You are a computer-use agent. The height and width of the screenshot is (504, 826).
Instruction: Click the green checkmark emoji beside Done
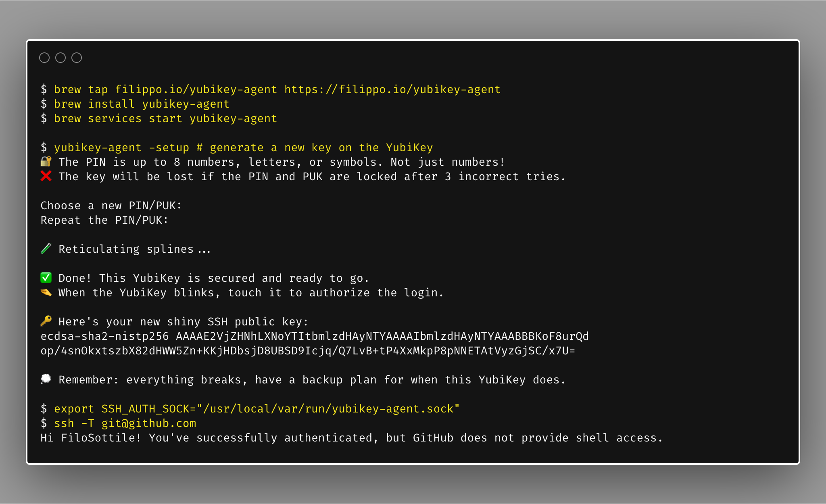(x=46, y=278)
